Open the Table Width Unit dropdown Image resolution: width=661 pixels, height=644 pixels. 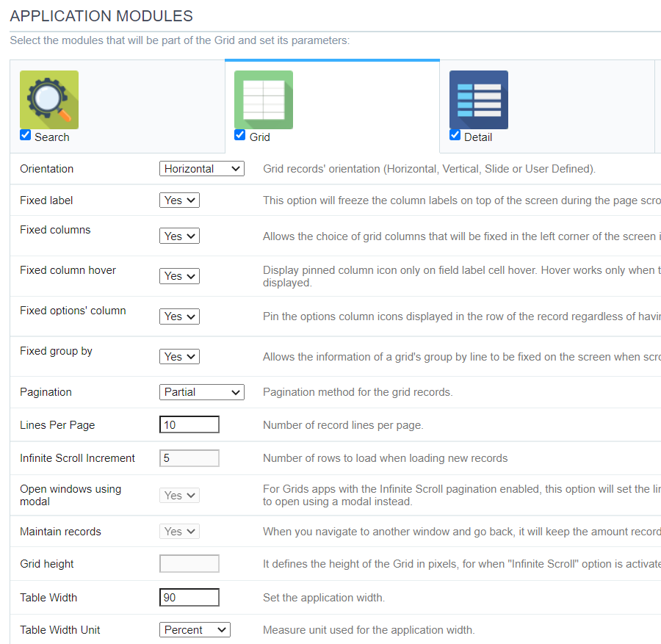(194, 629)
